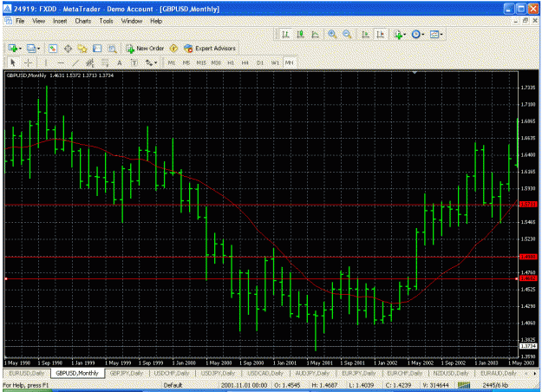The width and height of the screenshot is (542, 392).
Task: Switch to the GBPJPY,Daily chart tab
Action: [126, 373]
